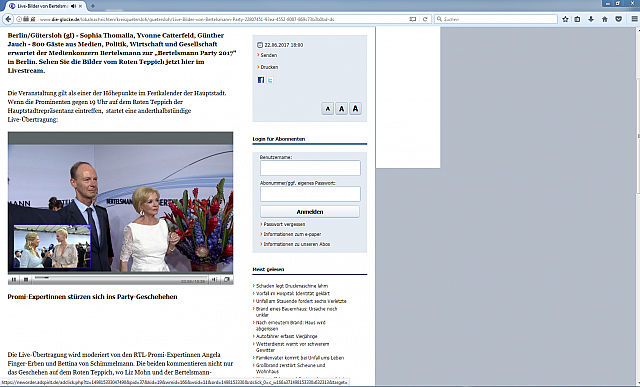640x387 pixels.
Task: Open the Pocket icon in toolbar
Action: (x=619, y=19)
